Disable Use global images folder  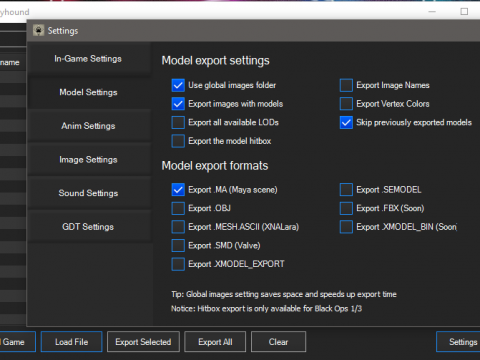178,85
